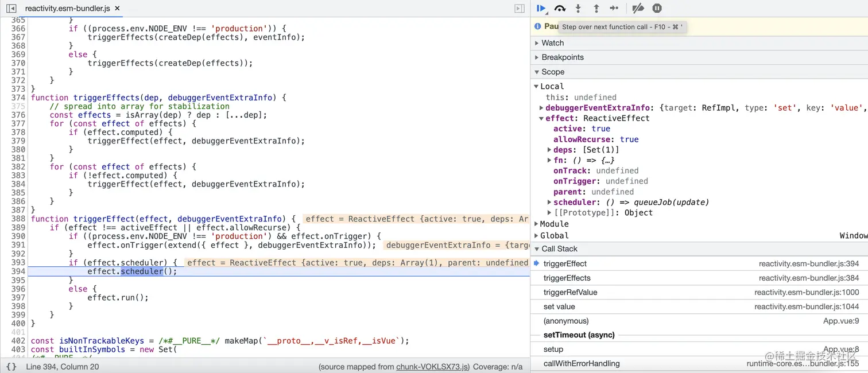Pretty print the source file
Image resolution: width=868 pixels, height=373 pixels.
click(11, 366)
